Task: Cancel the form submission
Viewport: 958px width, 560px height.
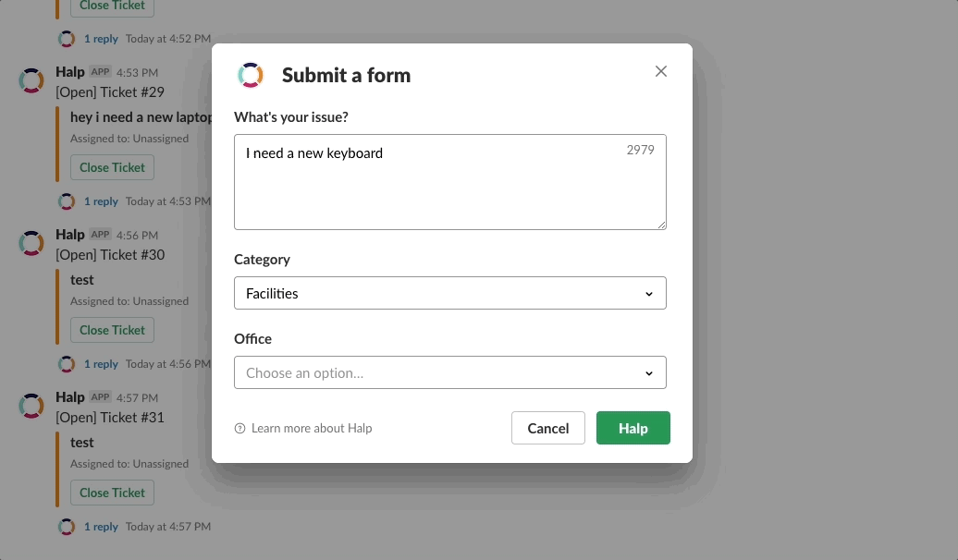Action: pos(548,428)
